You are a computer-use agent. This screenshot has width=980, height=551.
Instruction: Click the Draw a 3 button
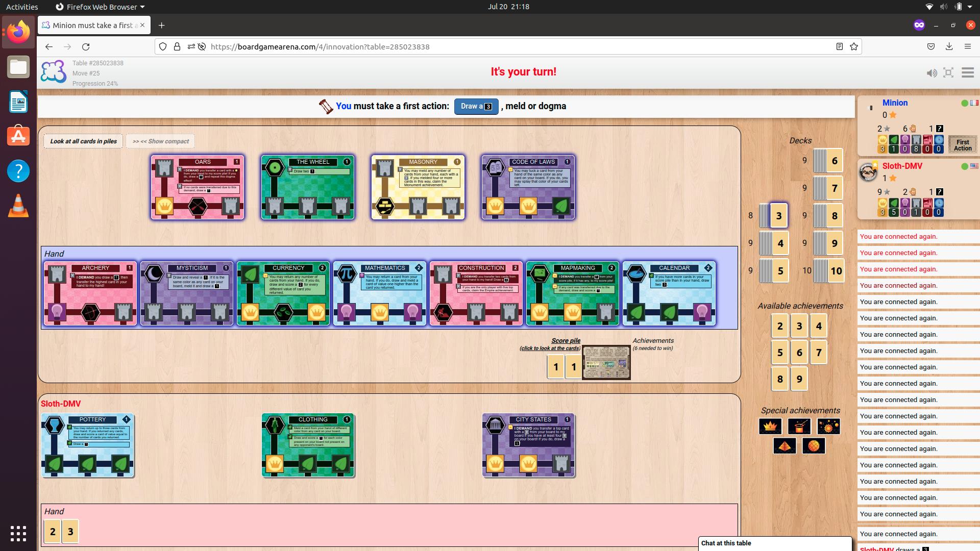pos(476,106)
